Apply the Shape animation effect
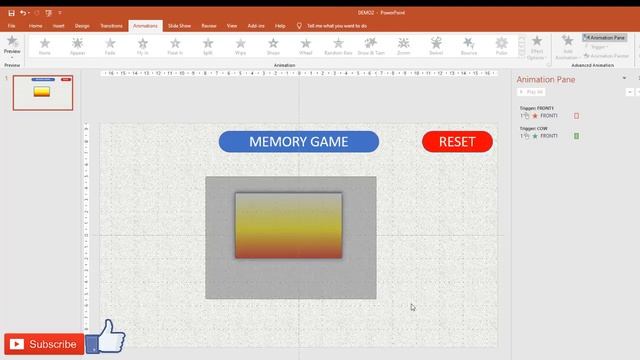This screenshot has width=640, height=360. 273,46
